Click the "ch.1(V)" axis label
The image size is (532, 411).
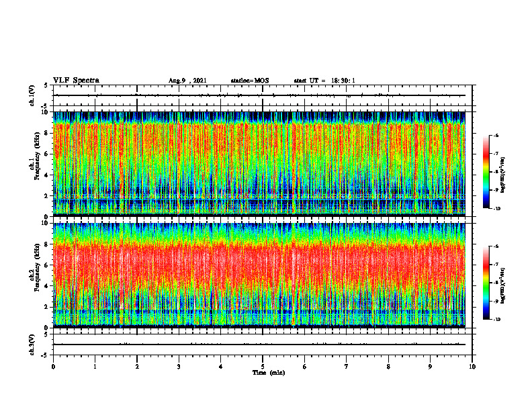[32, 95]
